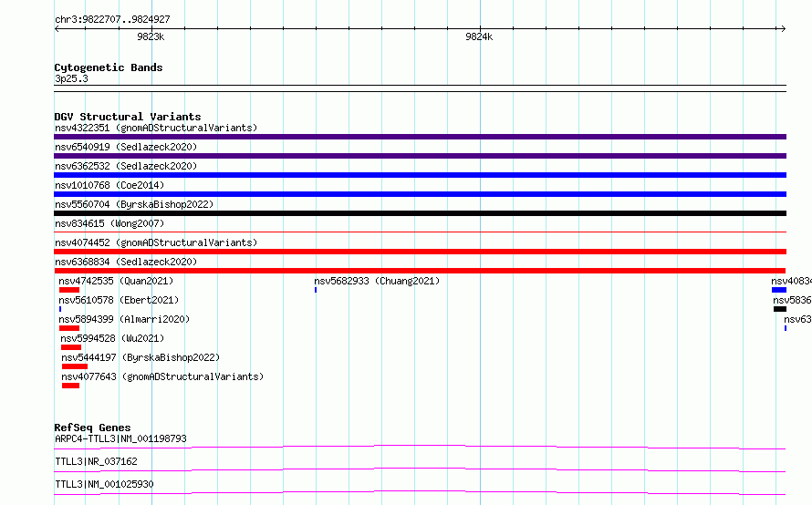
Task: Select the blue bar under nsv1010768
Action: tap(420, 194)
